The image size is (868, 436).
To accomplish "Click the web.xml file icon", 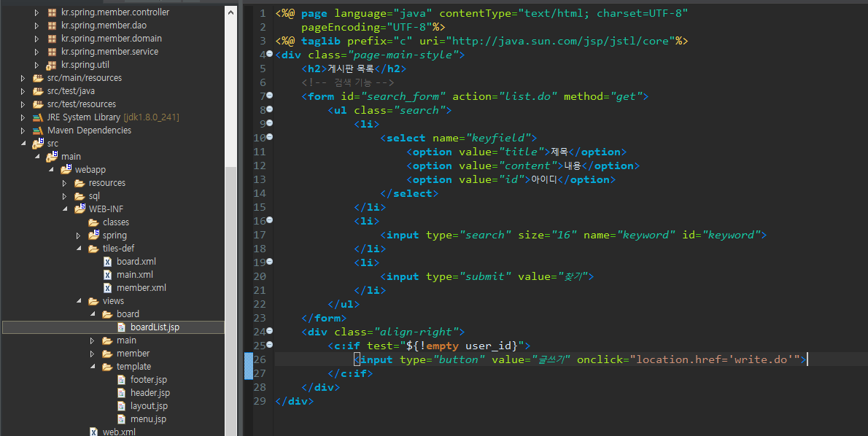I will coord(94,432).
